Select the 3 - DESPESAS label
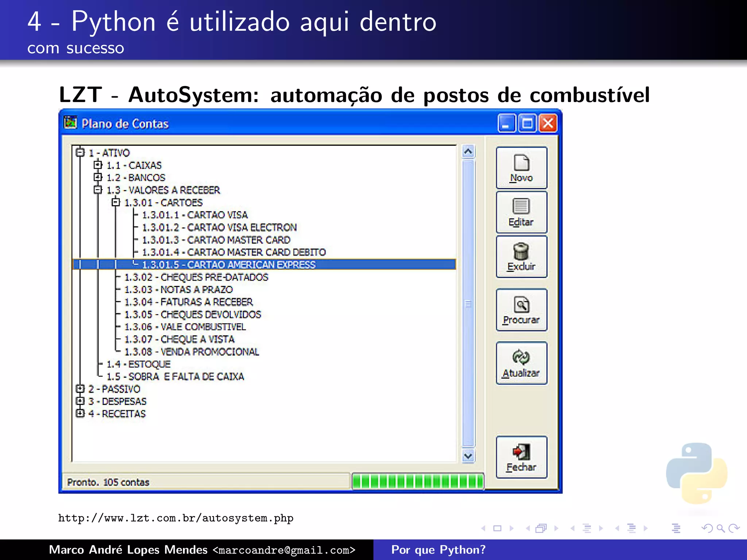 pyautogui.click(x=117, y=401)
